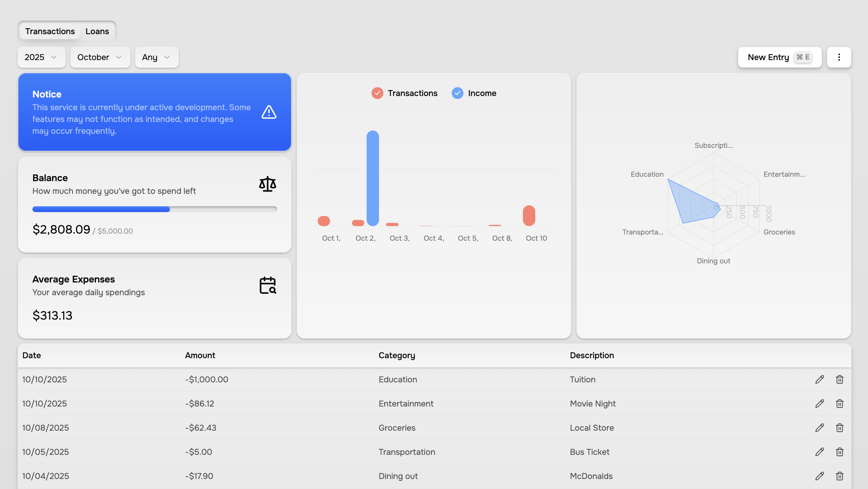Edit the McDonalds dining out entry
Image resolution: width=868 pixels, height=489 pixels.
click(x=819, y=476)
